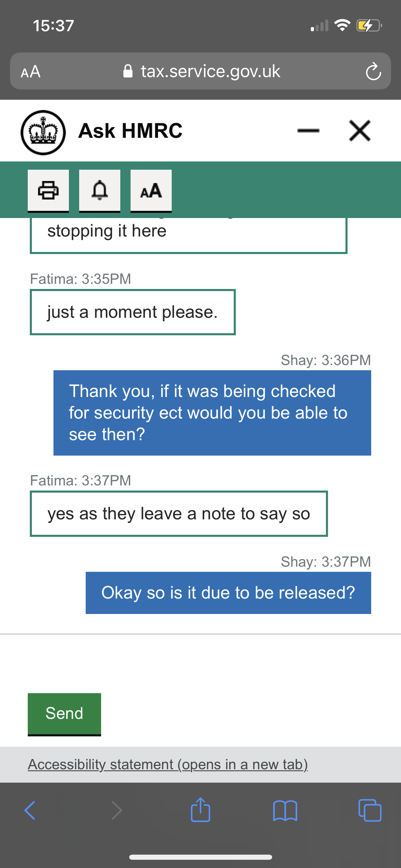The height and width of the screenshot is (868, 401).
Task: Send the chat message
Action: 64,714
